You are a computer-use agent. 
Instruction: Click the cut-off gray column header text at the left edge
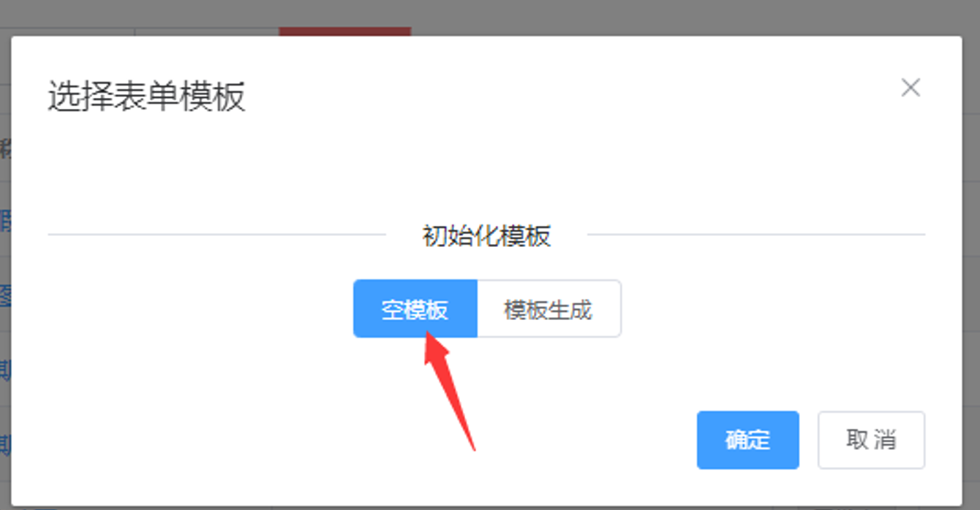pos(5,148)
